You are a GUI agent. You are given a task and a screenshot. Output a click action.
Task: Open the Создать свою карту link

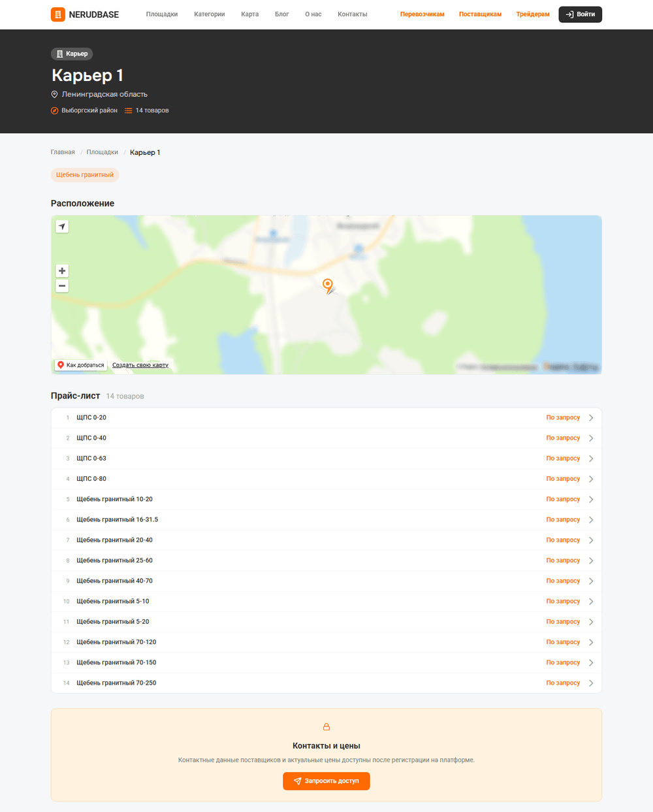pos(140,365)
